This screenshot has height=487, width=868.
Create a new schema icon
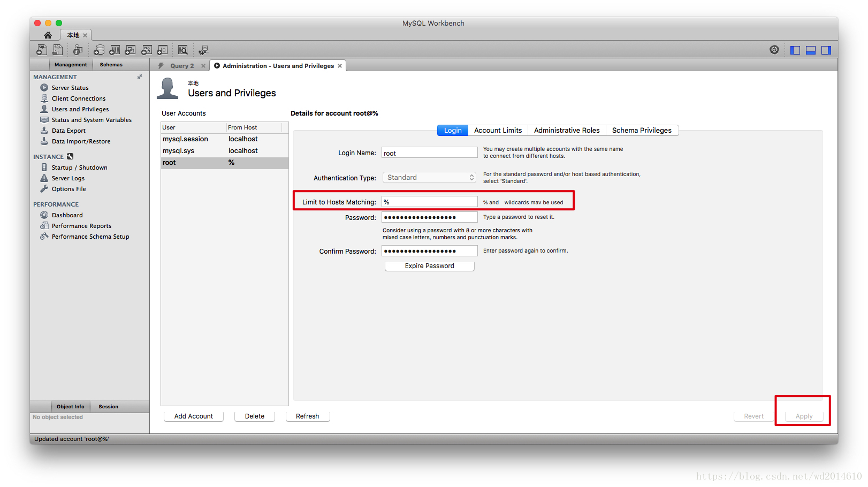(x=99, y=50)
